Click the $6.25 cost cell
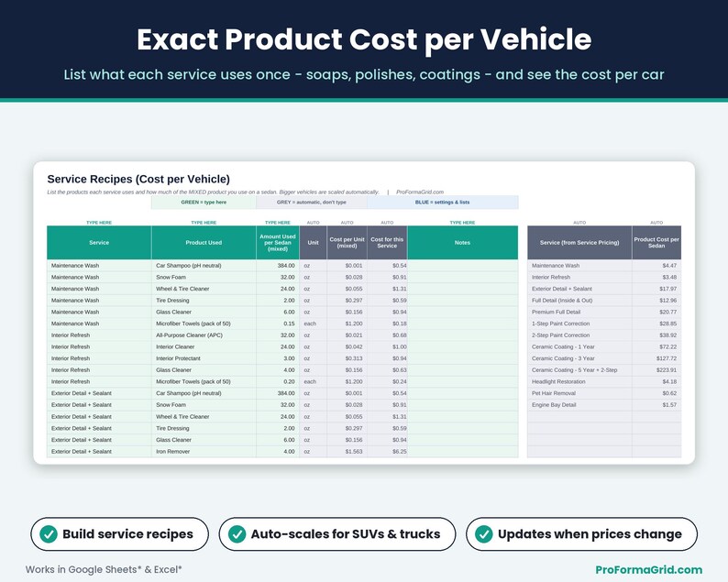This screenshot has width=728, height=582. 387,452
